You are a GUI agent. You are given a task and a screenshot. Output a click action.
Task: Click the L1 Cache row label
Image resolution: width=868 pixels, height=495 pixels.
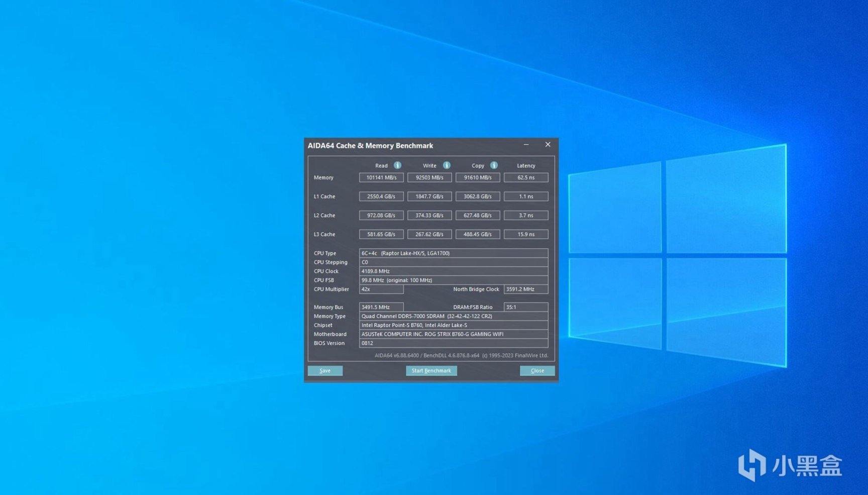click(324, 196)
